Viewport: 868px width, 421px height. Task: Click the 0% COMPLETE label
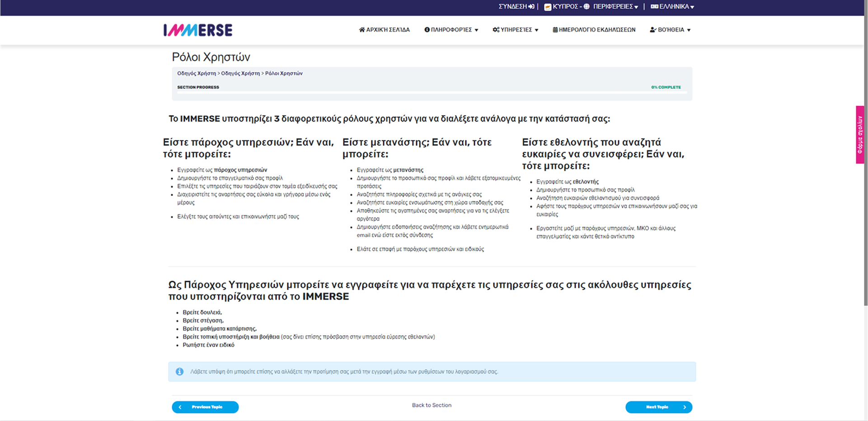[x=666, y=87]
